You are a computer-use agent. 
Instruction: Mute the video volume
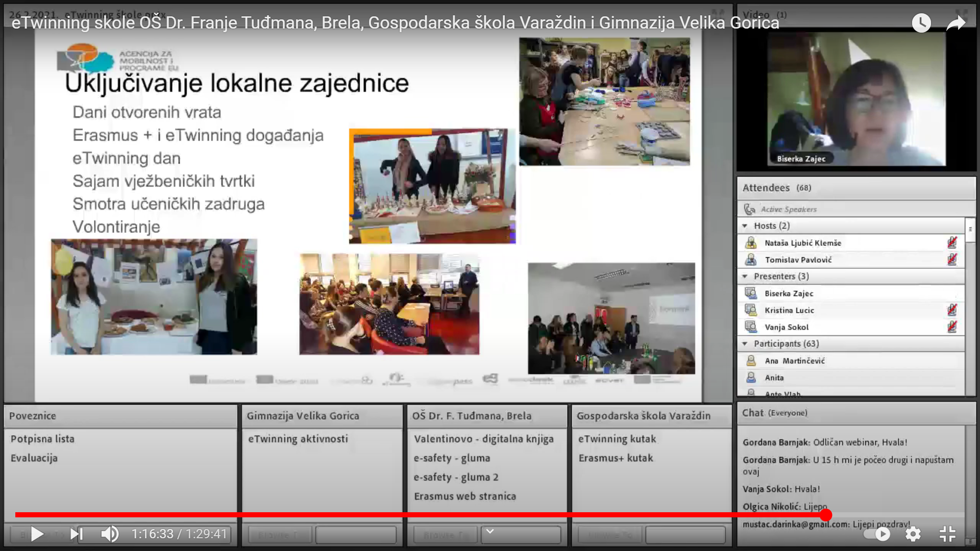pos(109,534)
